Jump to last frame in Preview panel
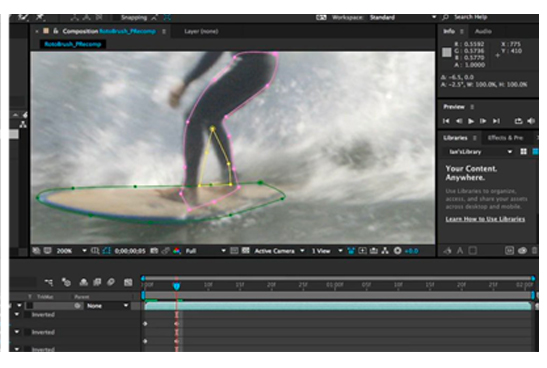The image size is (547, 368). (x=496, y=121)
